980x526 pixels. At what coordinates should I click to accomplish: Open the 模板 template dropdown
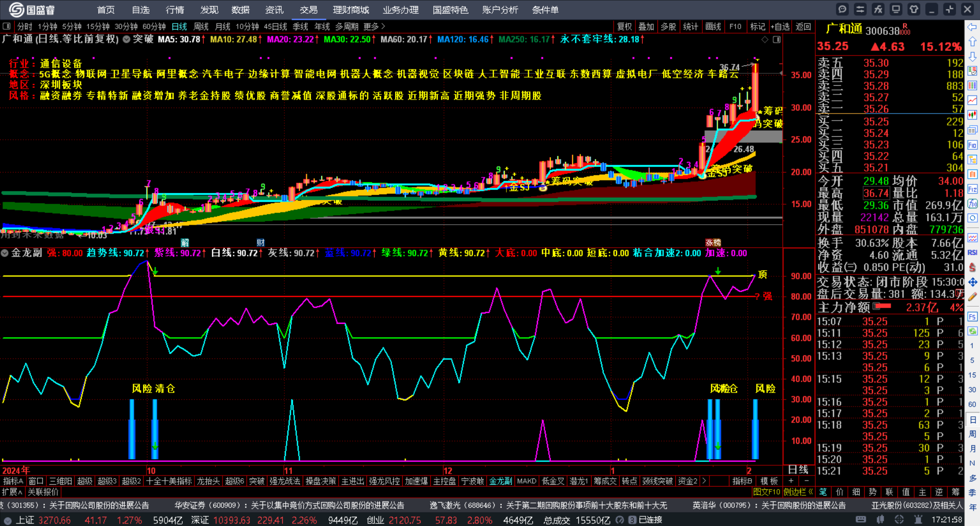click(x=769, y=481)
